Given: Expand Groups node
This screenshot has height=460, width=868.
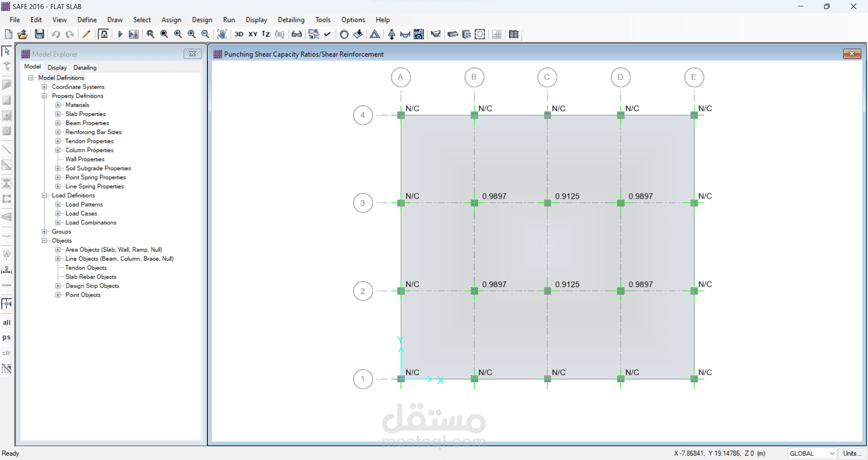Looking at the screenshot, I should pos(44,232).
